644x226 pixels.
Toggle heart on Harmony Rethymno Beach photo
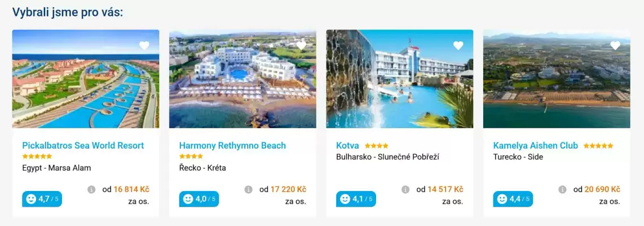(x=301, y=46)
